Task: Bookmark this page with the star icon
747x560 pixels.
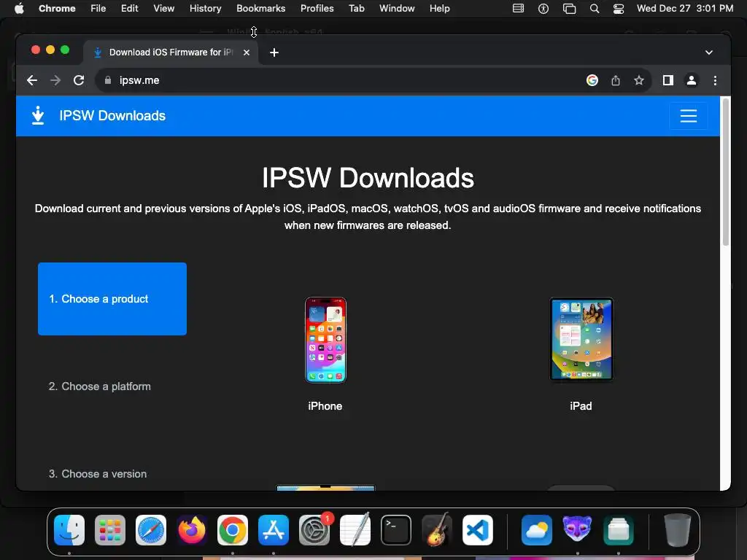Action: (x=639, y=80)
